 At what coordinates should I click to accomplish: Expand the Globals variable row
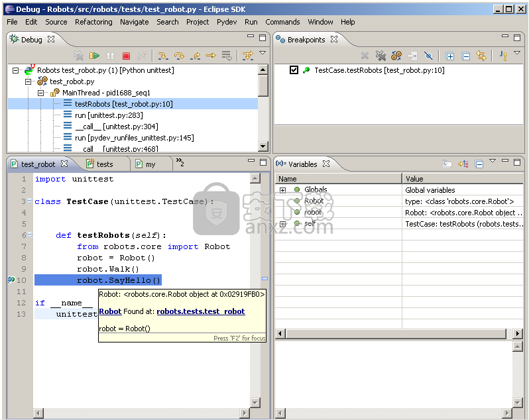(282, 190)
